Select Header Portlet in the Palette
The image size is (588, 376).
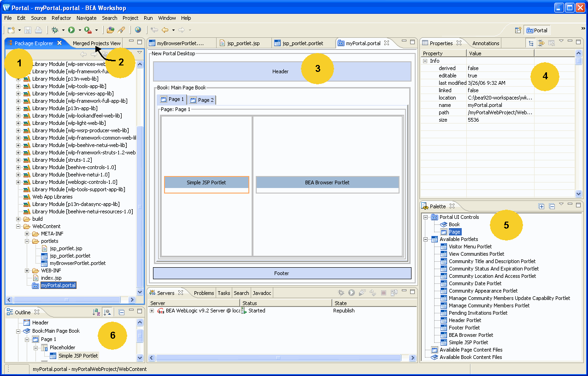click(x=460, y=320)
